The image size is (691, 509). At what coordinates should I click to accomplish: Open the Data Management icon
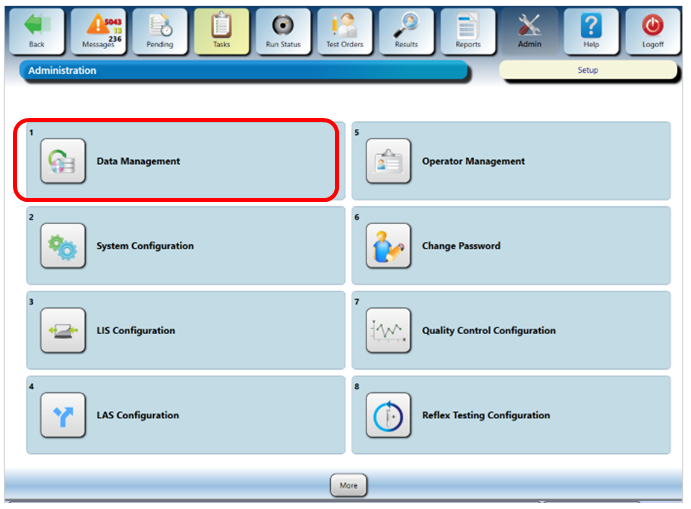63,161
